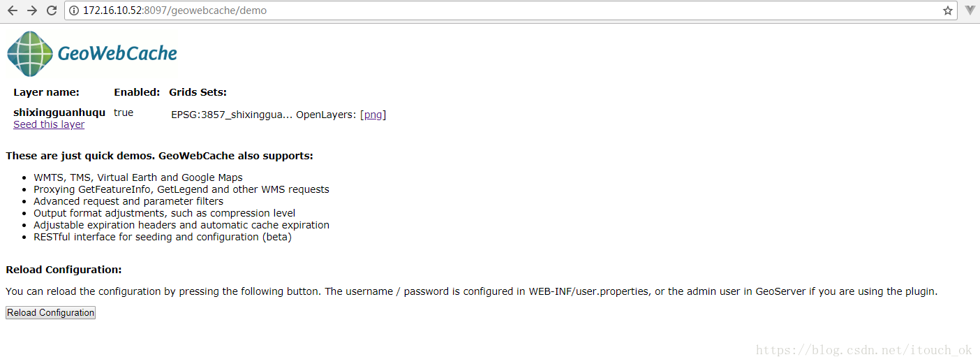Reload the page with the refresh icon
Screen dimensions: 980x364
pyautogui.click(x=52, y=10)
